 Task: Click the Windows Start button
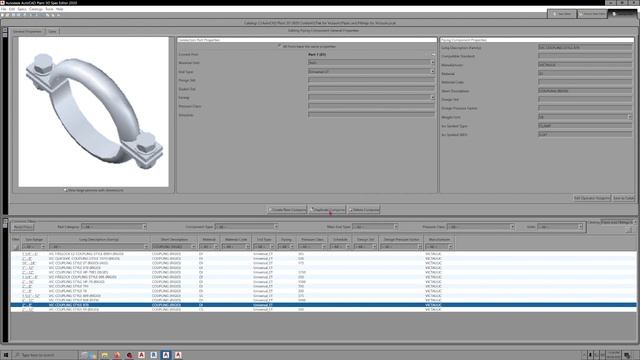point(6,355)
